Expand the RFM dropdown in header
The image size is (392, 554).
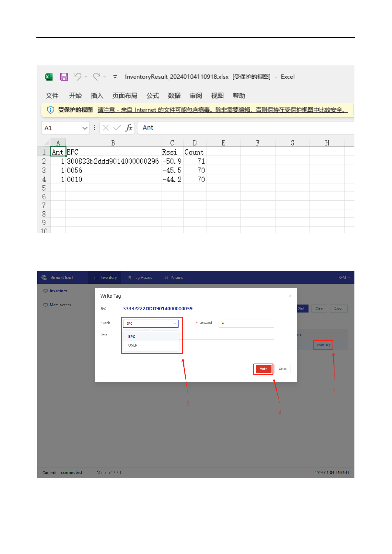point(344,278)
